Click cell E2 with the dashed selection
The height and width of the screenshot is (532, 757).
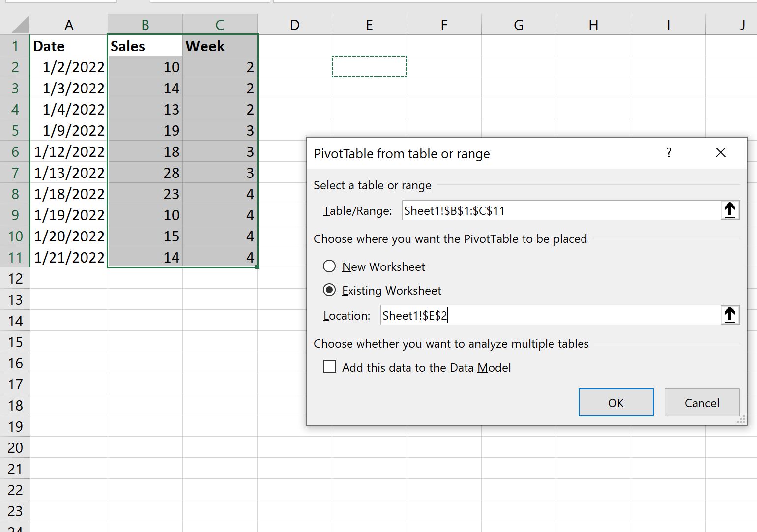tap(369, 67)
